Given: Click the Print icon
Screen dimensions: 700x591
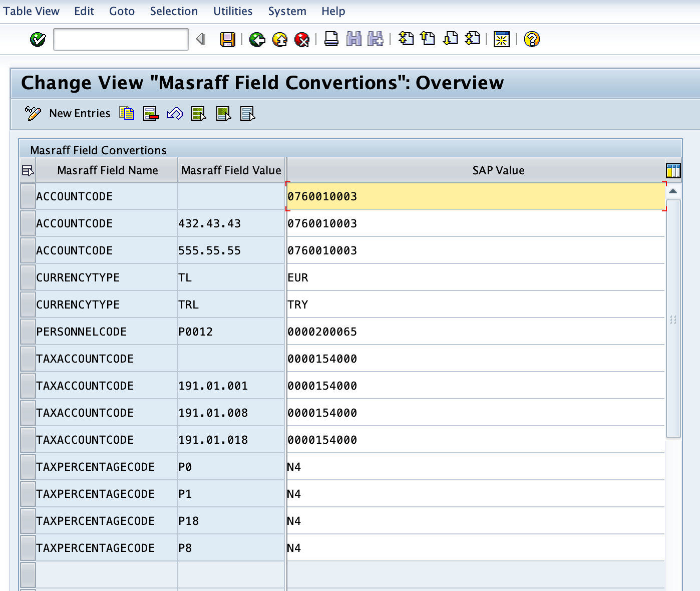Looking at the screenshot, I should (331, 39).
